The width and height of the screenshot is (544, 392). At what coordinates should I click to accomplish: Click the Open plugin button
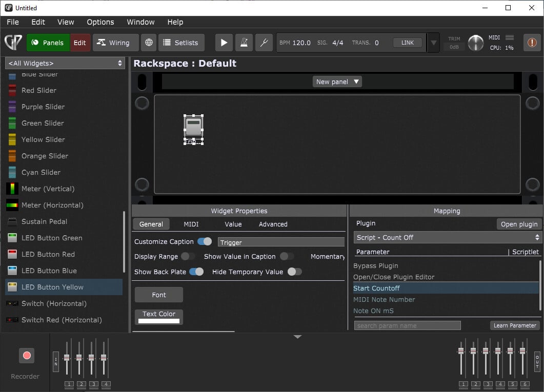(x=519, y=224)
